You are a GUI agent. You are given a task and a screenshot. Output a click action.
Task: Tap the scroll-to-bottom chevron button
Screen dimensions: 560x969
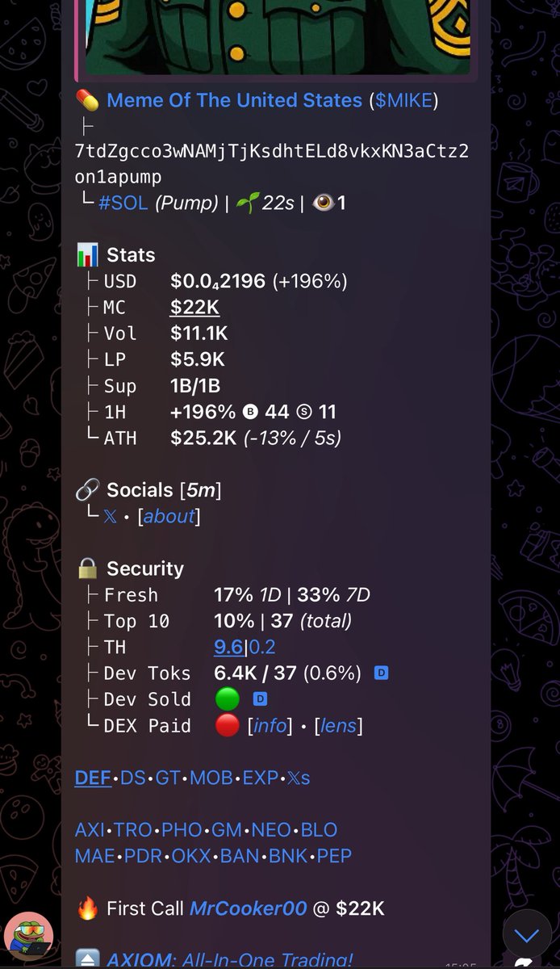[x=527, y=935]
